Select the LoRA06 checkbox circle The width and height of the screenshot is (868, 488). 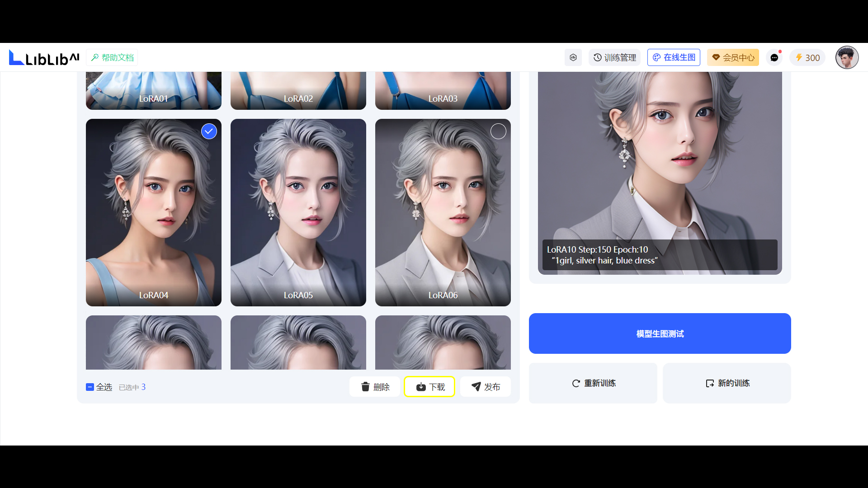(x=498, y=131)
